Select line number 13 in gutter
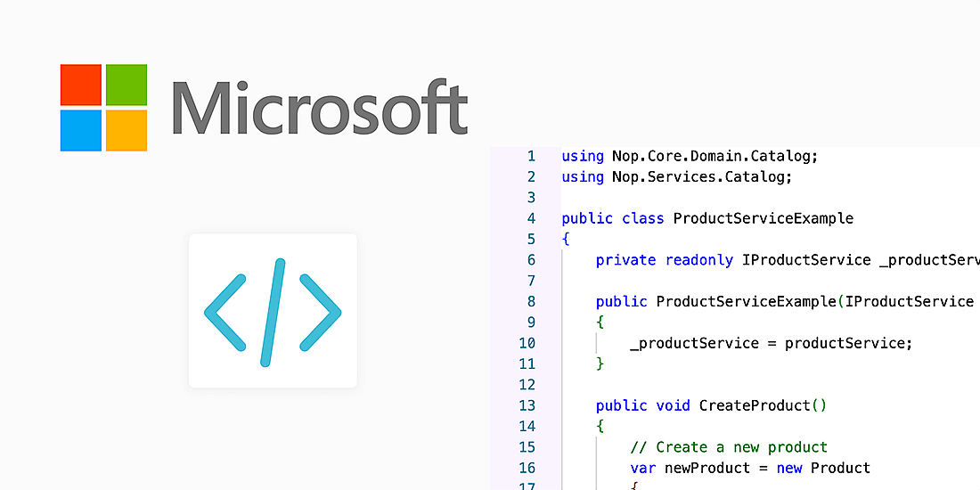980x490 pixels. click(527, 405)
